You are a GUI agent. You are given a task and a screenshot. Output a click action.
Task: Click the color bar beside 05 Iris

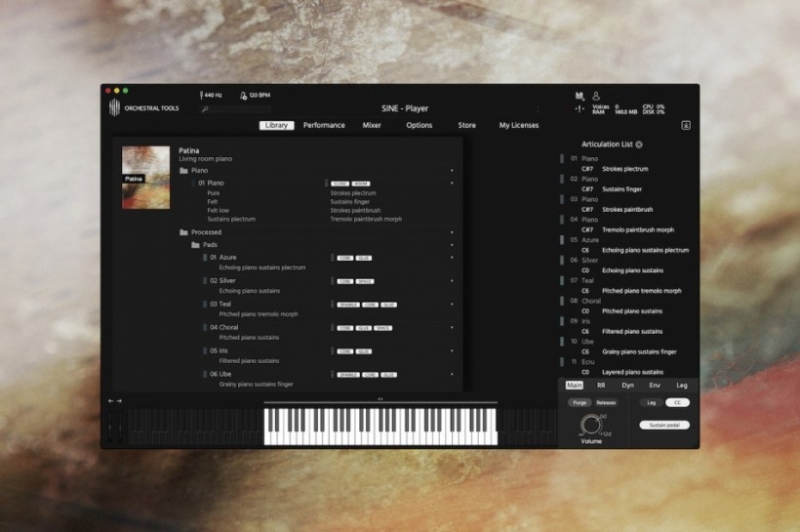[x=205, y=351]
